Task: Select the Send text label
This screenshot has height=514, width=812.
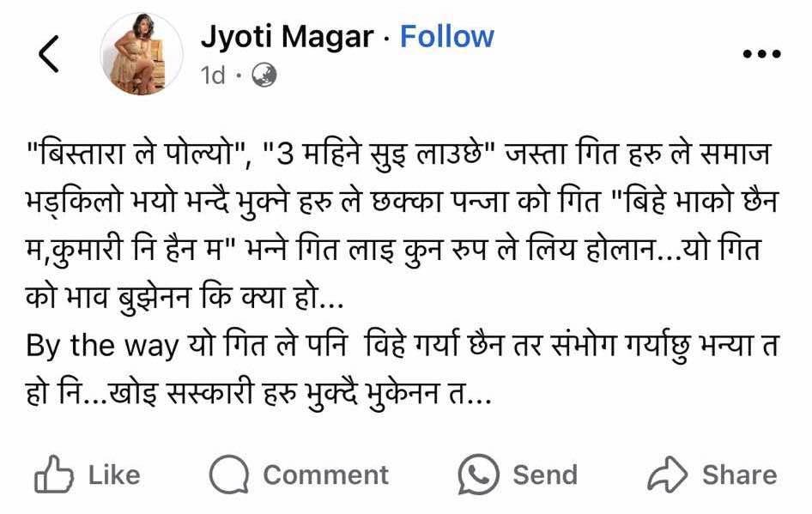Action: coord(545,475)
